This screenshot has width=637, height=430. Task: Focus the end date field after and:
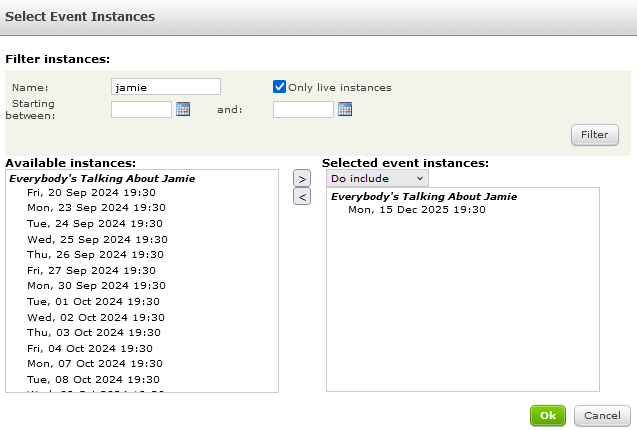[303, 109]
